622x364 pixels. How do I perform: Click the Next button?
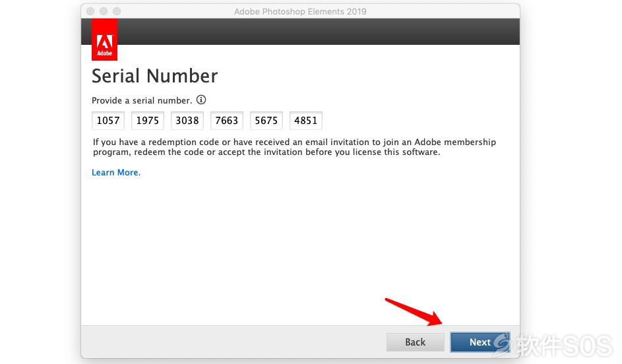click(480, 342)
